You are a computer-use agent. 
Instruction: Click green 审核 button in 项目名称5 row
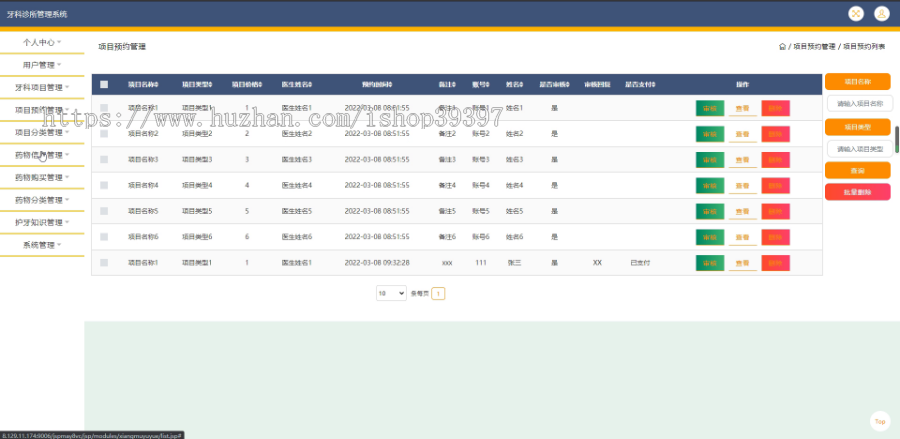coord(710,211)
